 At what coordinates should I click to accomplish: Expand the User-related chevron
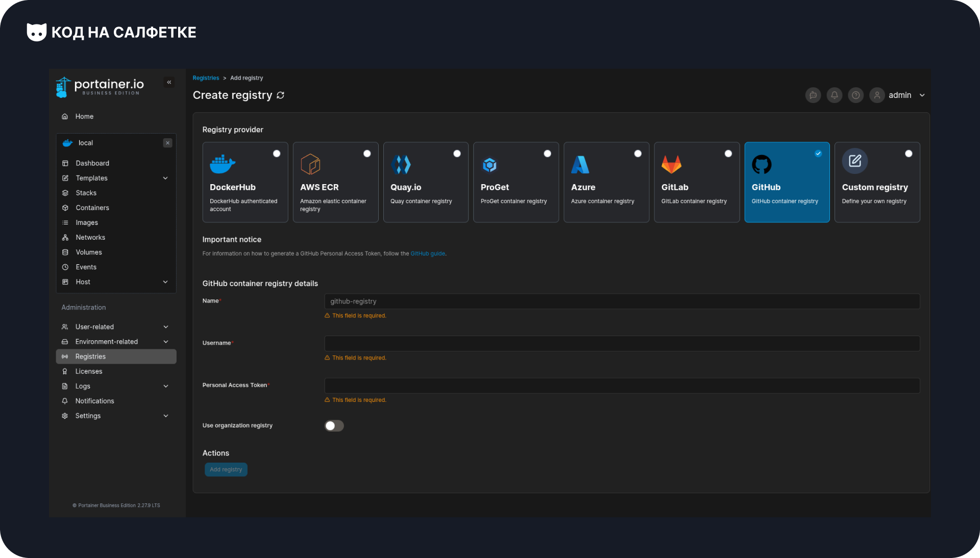(166, 327)
